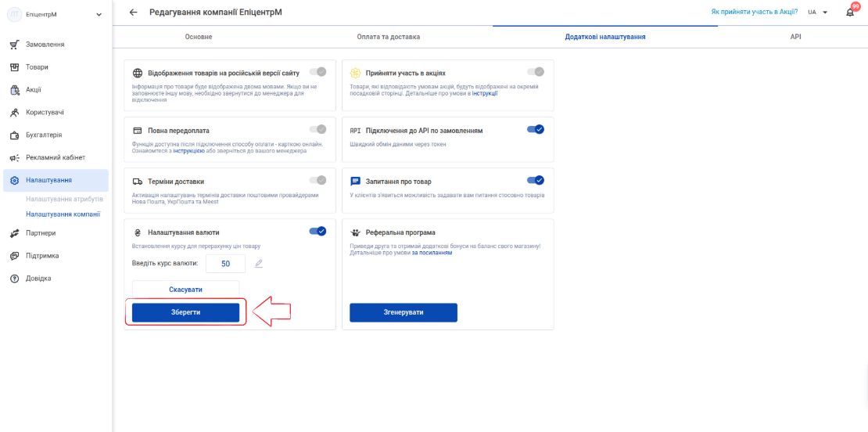Open інструкції link in акціях card
The image size is (868, 432).
[485, 94]
